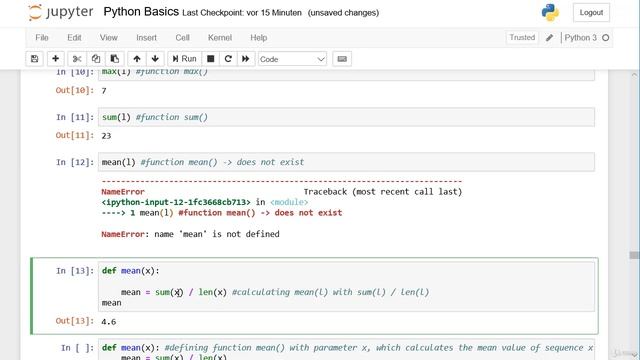
Task: Open the Insert menu
Action: [147, 38]
